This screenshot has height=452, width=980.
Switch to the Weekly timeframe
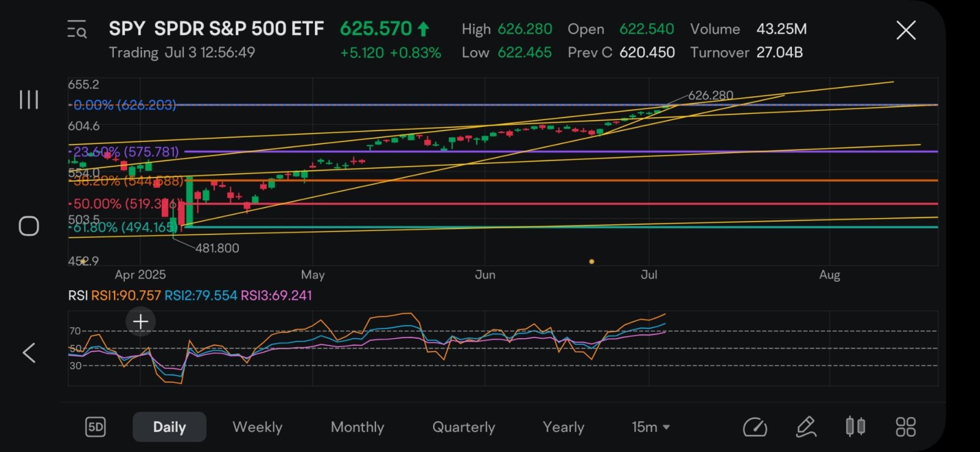click(257, 427)
